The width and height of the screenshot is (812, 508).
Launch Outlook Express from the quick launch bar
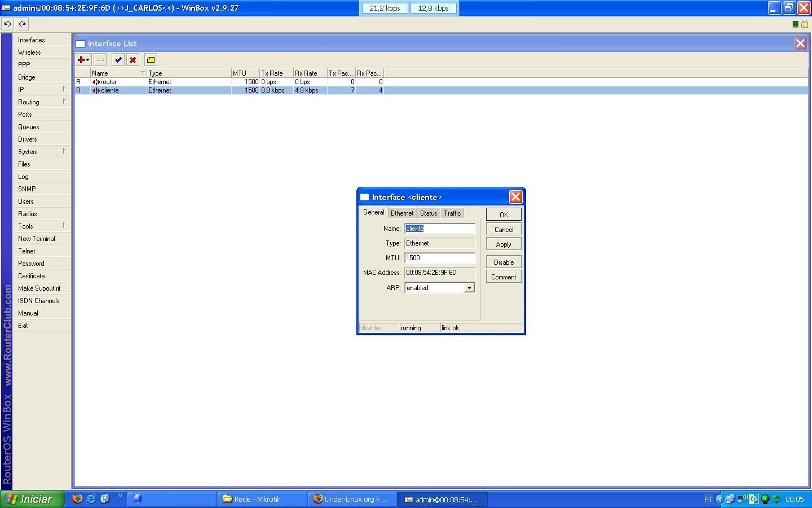(x=105, y=499)
